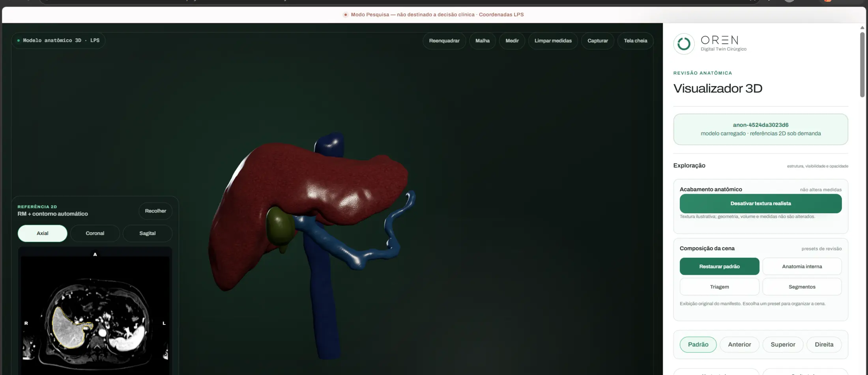The image size is (868, 375).
Task: Select the Direita camera view
Action: 824,345
